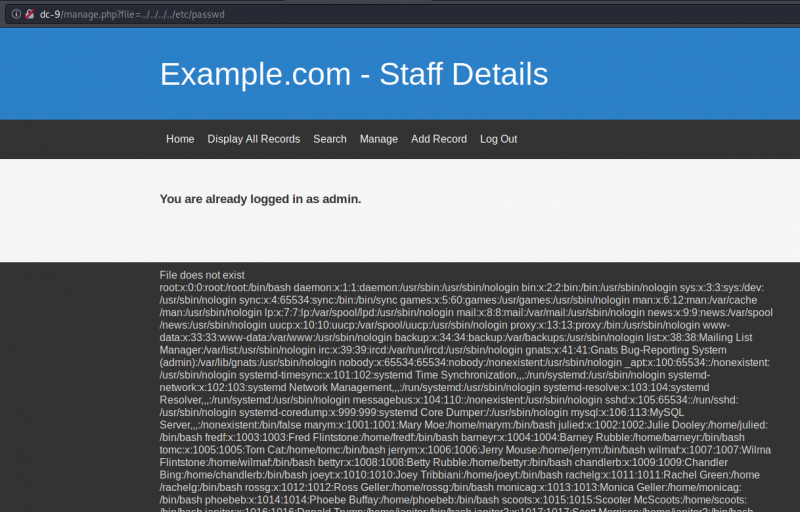Click the "File does not exist" text

(202, 275)
